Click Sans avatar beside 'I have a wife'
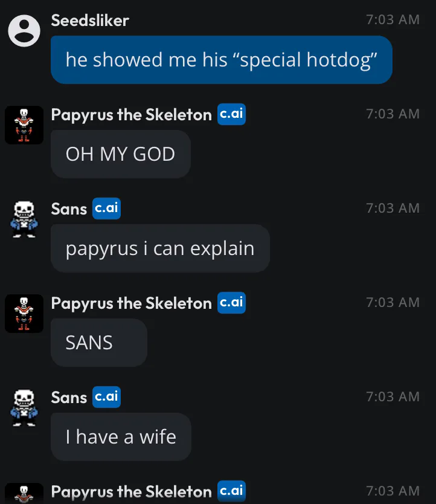The height and width of the screenshot is (504, 436). point(24,407)
